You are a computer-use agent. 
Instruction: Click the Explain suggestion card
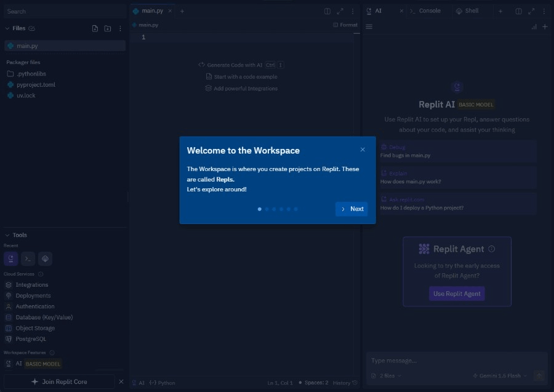tap(457, 177)
